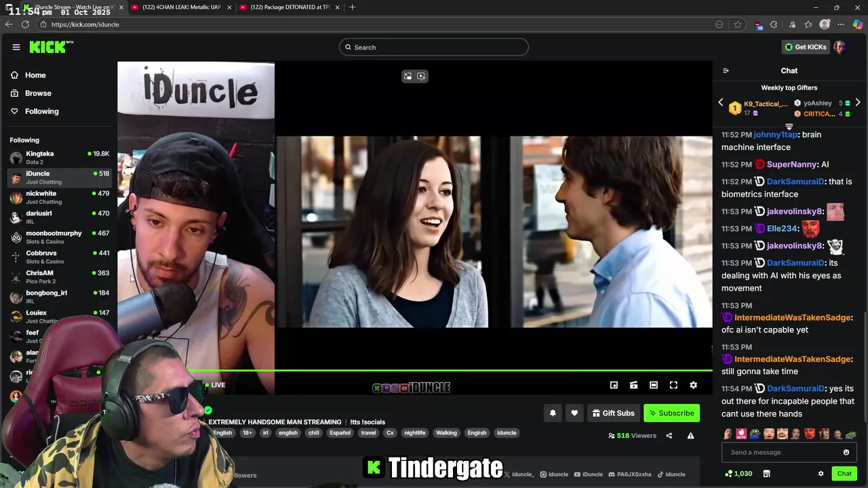Image resolution: width=868 pixels, height=488 pixels.
Task: Click the chill stream tag
Action: tap(313, 432)
